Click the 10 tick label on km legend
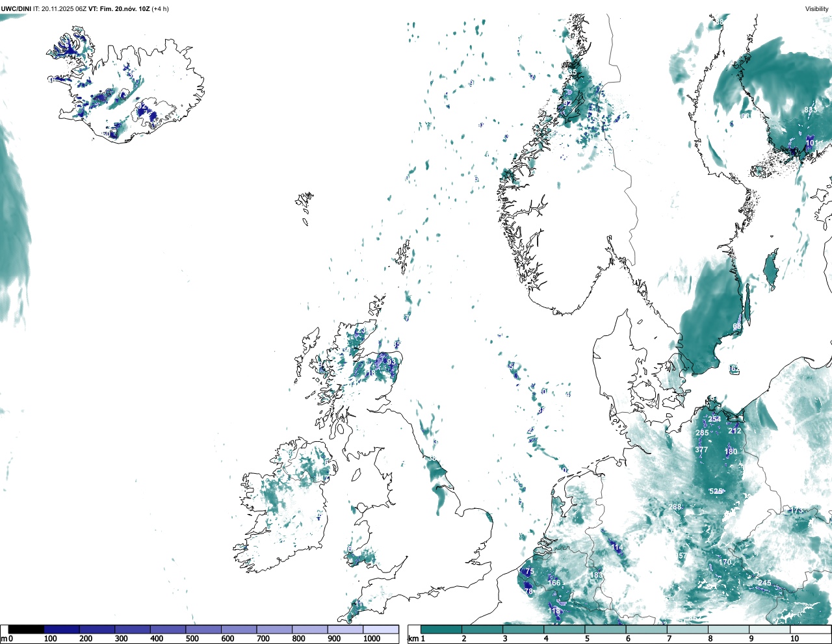 (x=794, y=639)
